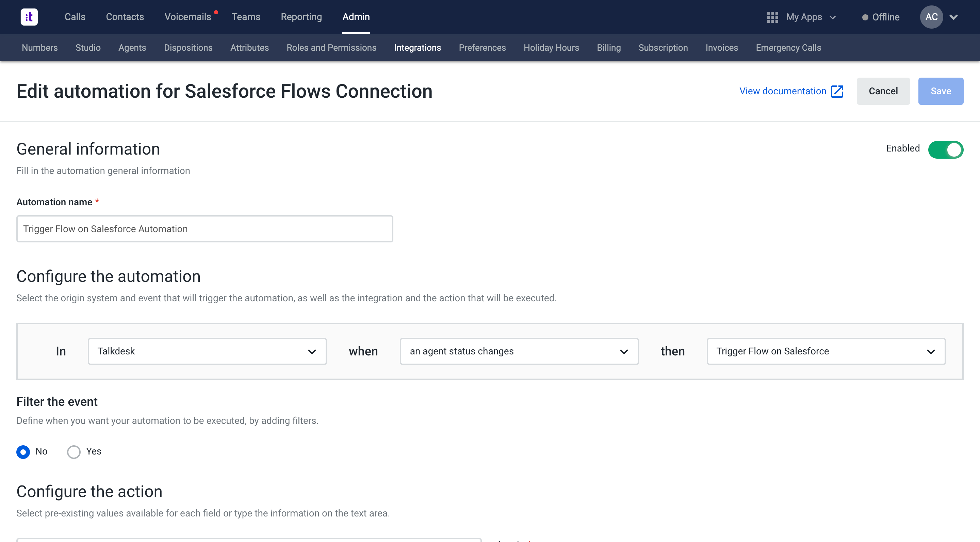Click the 'Configure the automation' heading
Screen dimensions: 980x542
coord(109,277)
